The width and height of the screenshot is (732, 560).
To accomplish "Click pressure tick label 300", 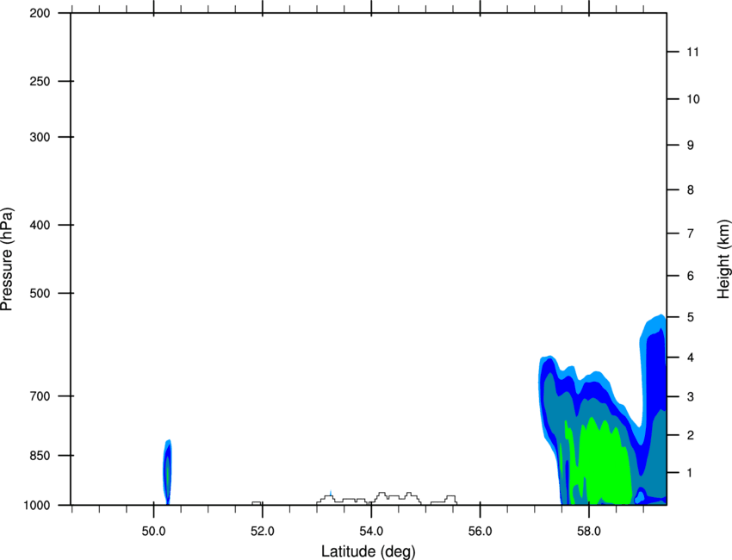I will click(40, 137).
